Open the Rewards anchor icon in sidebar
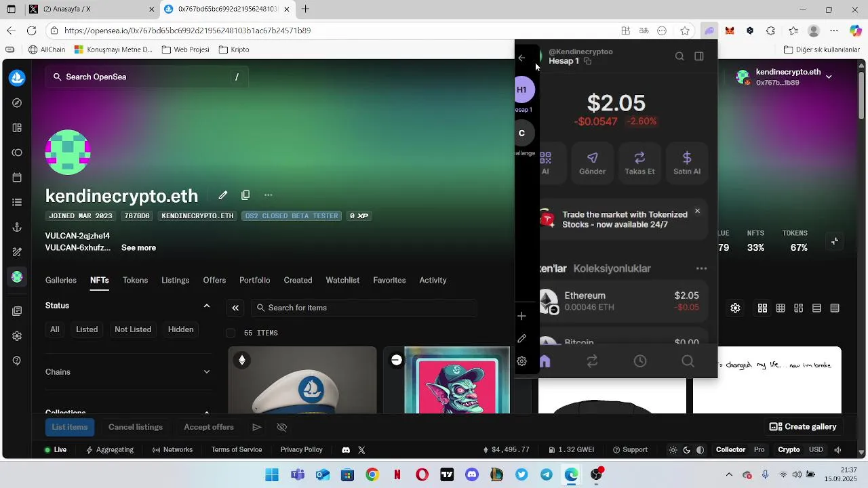The height and width of the screenshot is (488, 868). click(x=17, y=228)
